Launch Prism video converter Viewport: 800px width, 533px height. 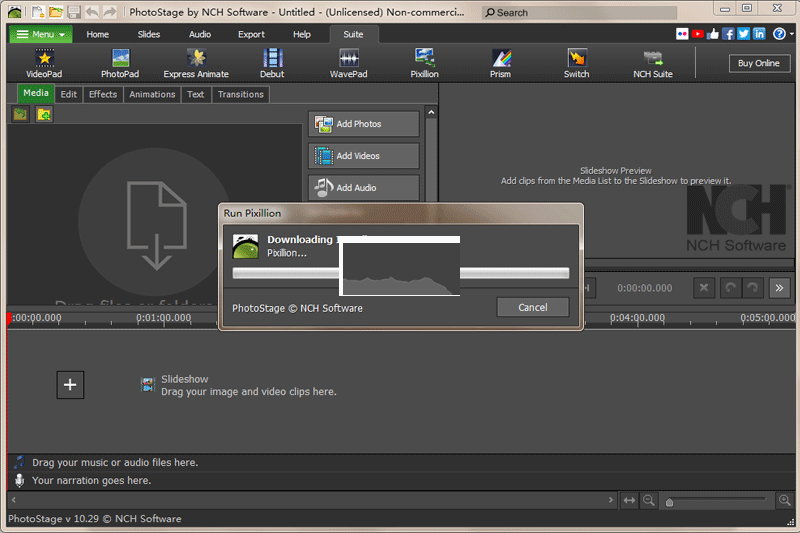point(501,63)
